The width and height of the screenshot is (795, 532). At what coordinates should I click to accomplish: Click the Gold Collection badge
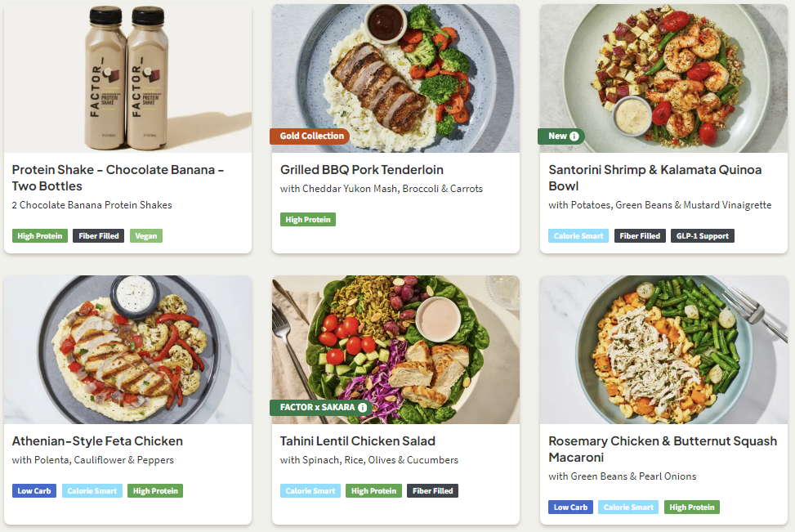coord(312,136)
